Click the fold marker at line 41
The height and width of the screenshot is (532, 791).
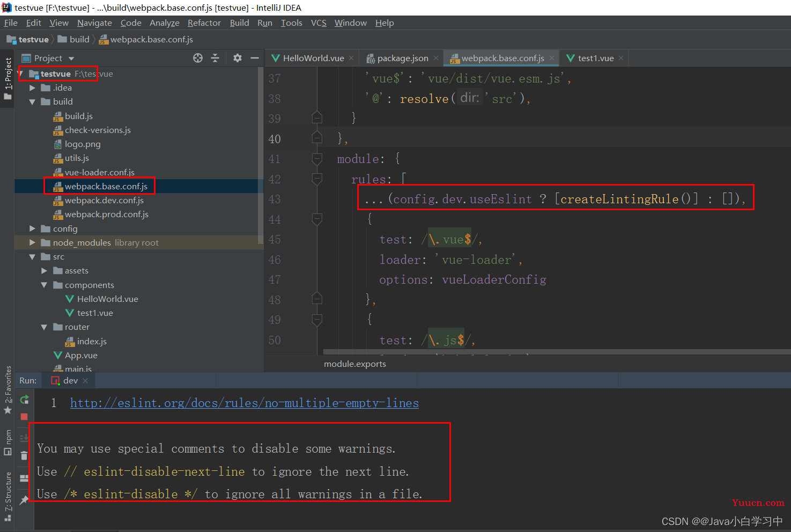(x=317, y=159)
